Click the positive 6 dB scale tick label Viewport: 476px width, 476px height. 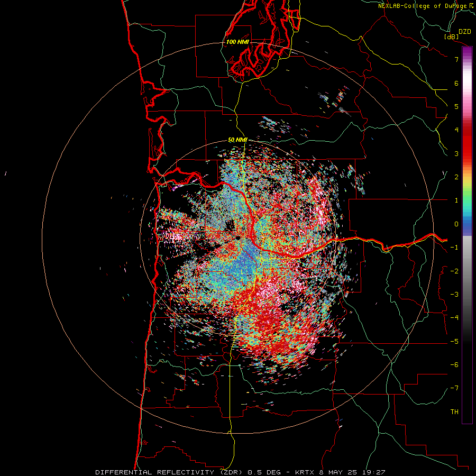point(456,83)
